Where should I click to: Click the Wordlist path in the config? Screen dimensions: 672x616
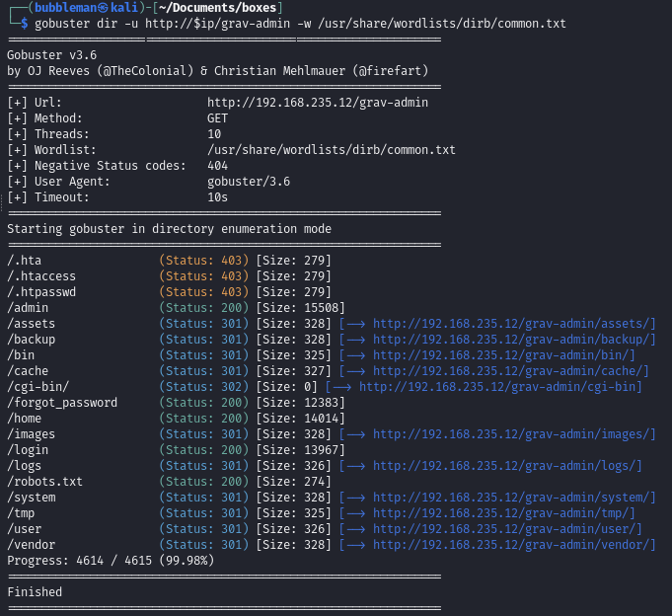[x=331, y=150]
